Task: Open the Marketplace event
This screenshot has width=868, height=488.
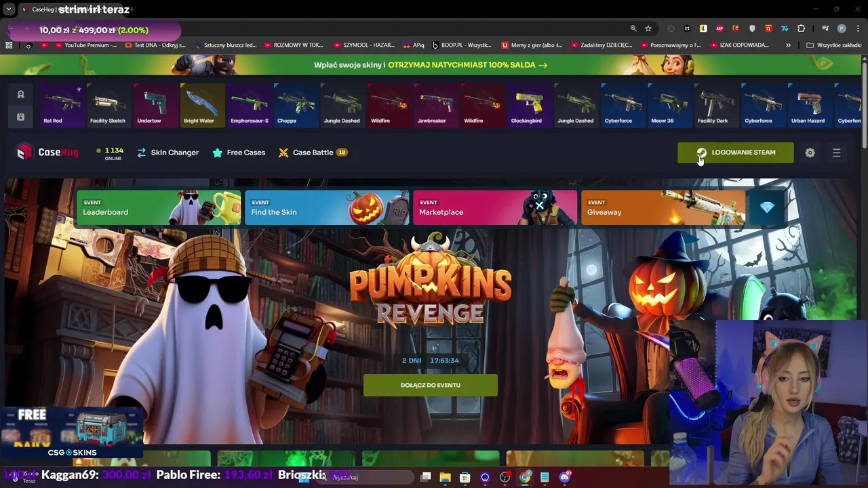Action: [494, 207]
